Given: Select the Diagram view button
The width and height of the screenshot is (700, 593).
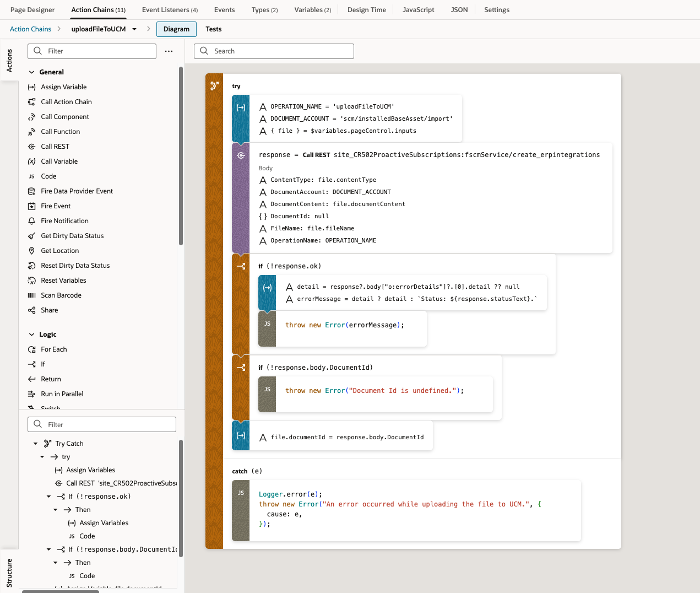Looking at the screenshot, I should point(176,29).
